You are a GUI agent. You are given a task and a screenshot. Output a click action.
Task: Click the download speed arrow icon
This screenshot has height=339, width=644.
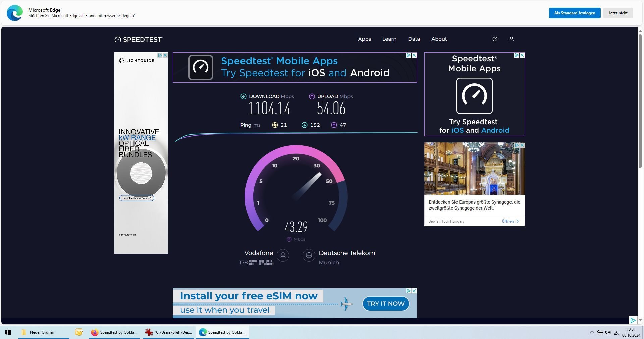[x=244, y=96]
